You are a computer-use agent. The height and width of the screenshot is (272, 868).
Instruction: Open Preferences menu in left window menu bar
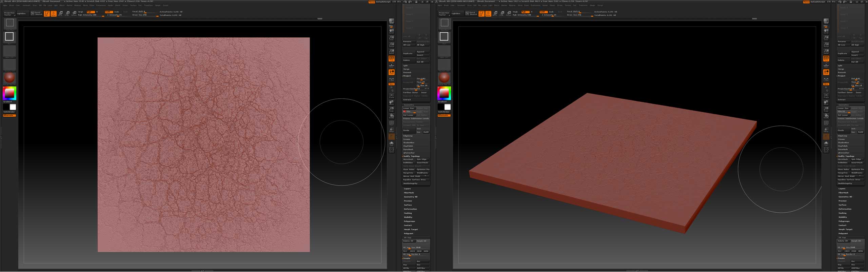coord(101,5)
